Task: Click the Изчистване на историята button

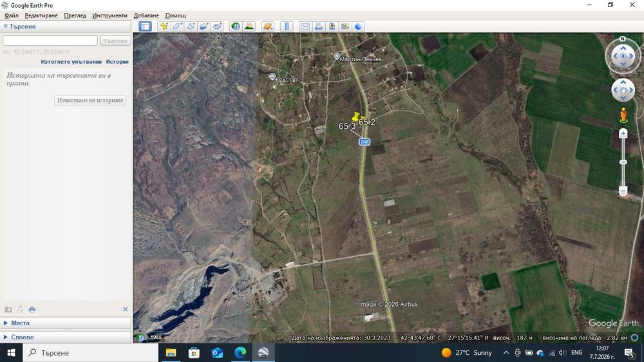Action: pyautogui.click(x=90, y=100)
